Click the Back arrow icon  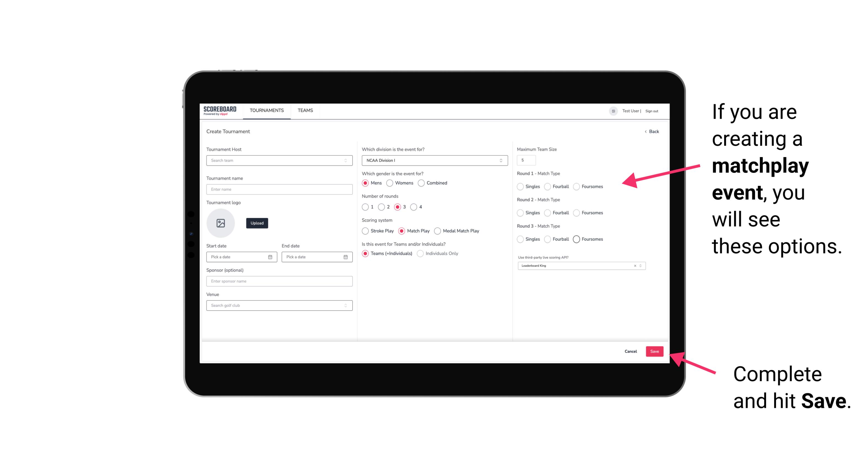(x=645, y=131)
